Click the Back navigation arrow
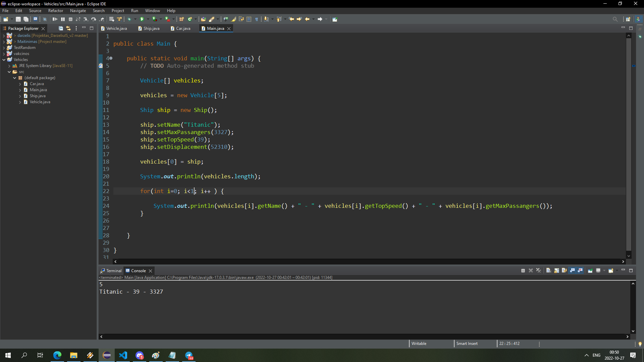The image size is (644, 362). (307, 19)
